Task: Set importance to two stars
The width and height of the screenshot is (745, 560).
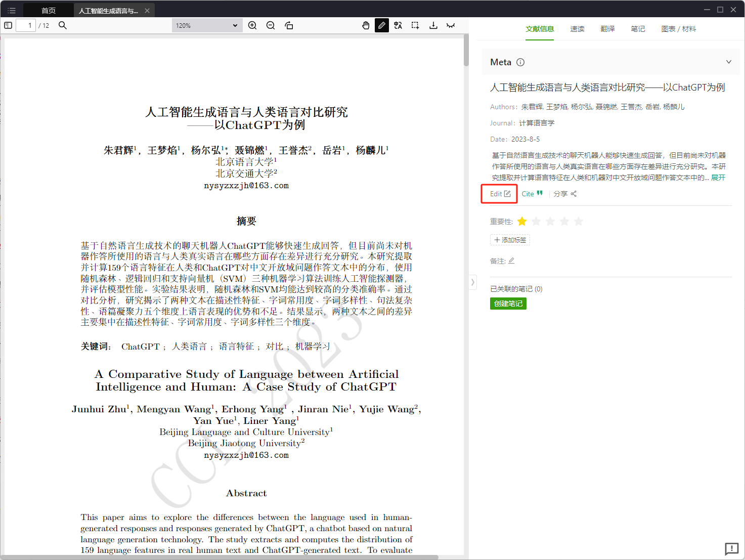Action: [536, 222]
